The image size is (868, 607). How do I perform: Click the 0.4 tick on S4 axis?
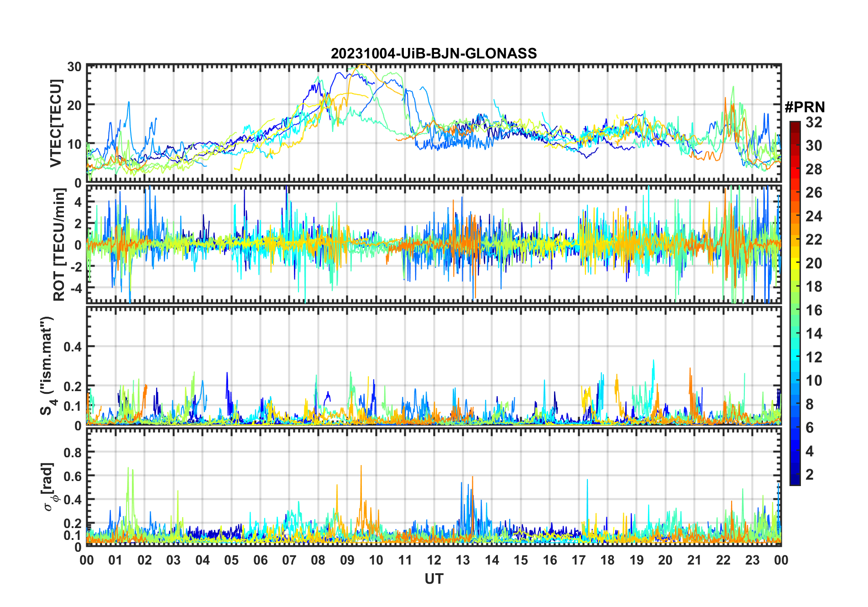[73, 347]
